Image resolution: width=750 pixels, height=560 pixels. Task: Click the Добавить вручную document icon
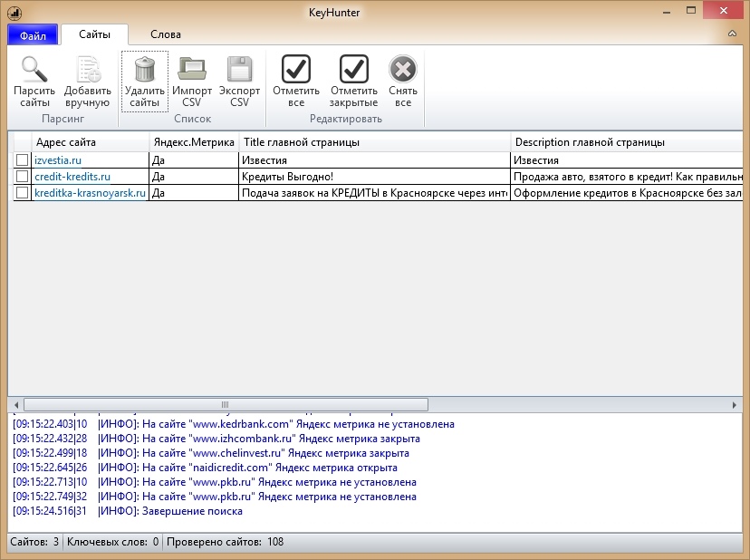(x=88, y=69)
